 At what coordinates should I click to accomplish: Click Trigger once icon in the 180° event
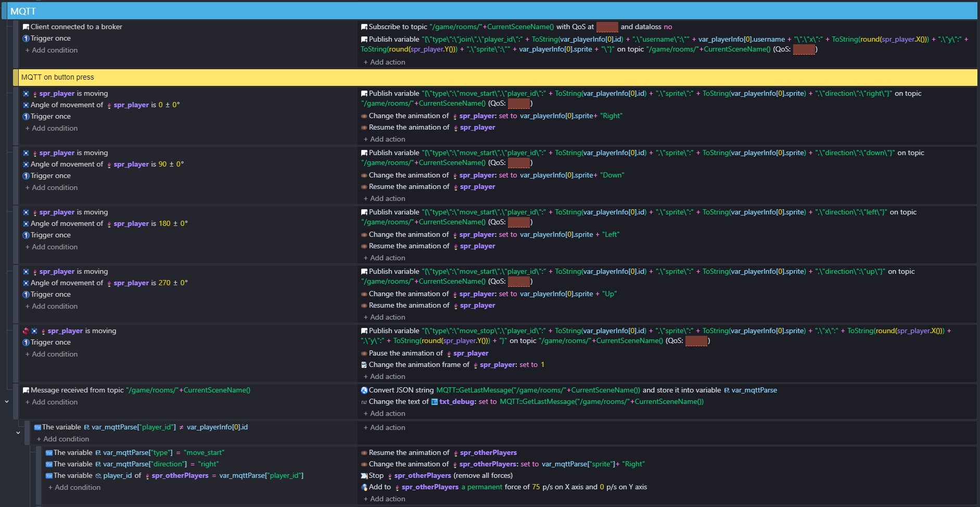(x=26, y=235)
